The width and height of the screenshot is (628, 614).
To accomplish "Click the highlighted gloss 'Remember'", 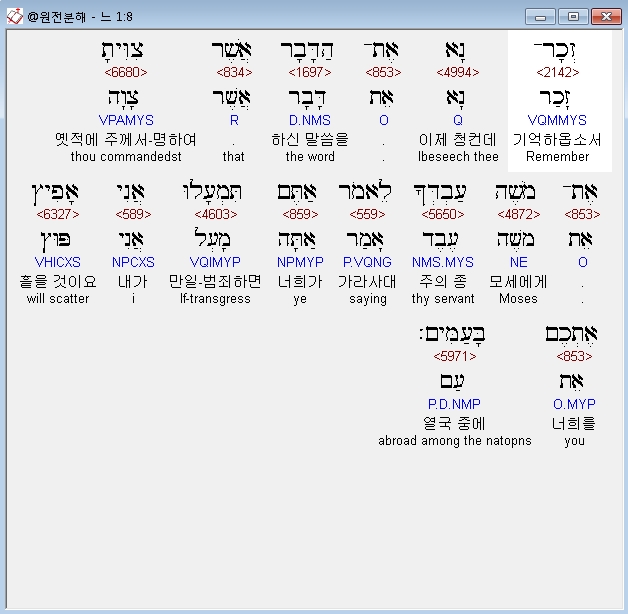I will tap(558, 157).
